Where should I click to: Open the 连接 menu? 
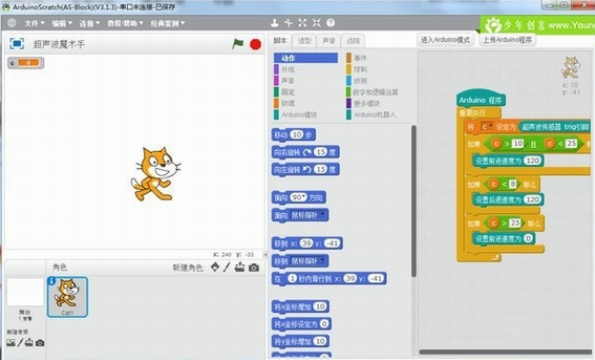click(x=89, y=23)
